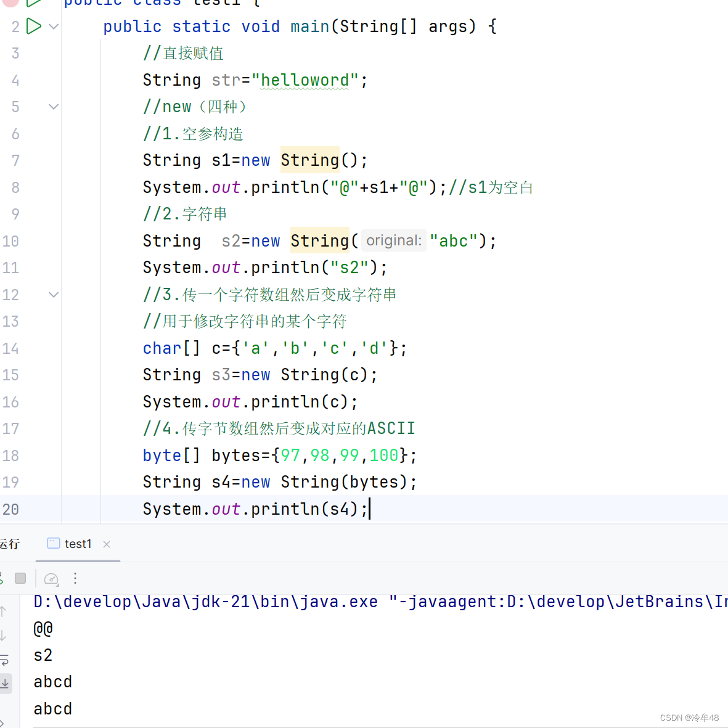Collapse the main method fold at line 2
Viewport: 728px width, 728px height.
click(53, 27)
